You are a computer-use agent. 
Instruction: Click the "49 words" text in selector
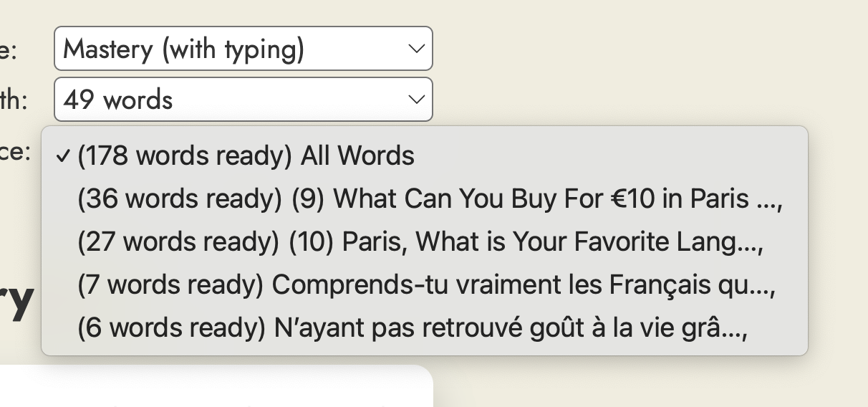pyautogui.click(x=118, y=100)
